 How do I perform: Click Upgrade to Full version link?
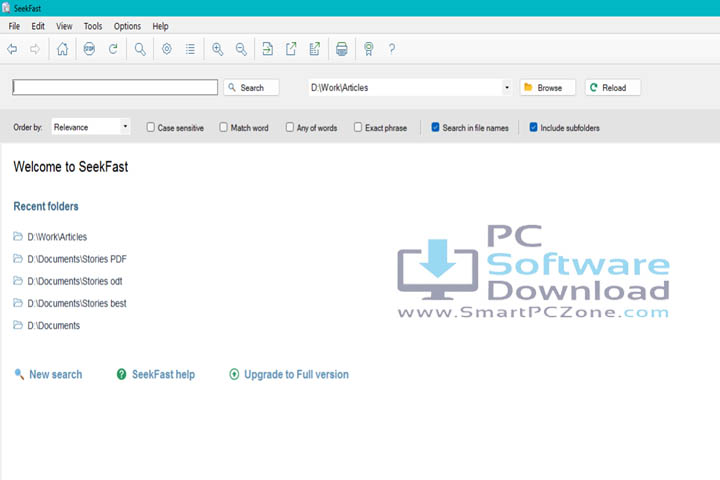(296, 374)
